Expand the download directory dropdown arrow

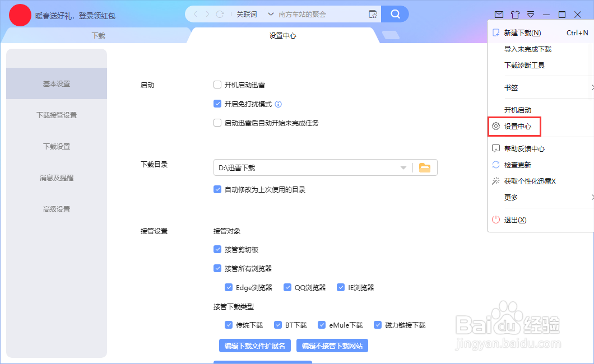pyautogui.click(x=403, y=167)
